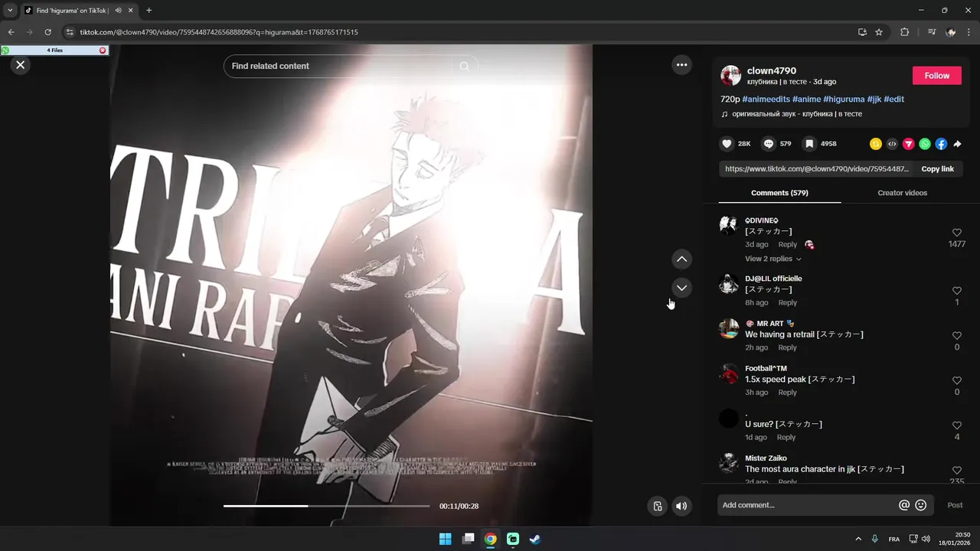Like the ◊DIVINE◊ comment
Image resolution: width=980 pixels, height=551 pixels.
coord(957,233)
